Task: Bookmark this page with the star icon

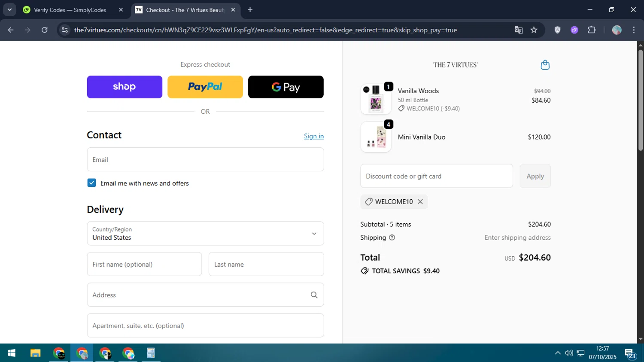Action: 534,30
